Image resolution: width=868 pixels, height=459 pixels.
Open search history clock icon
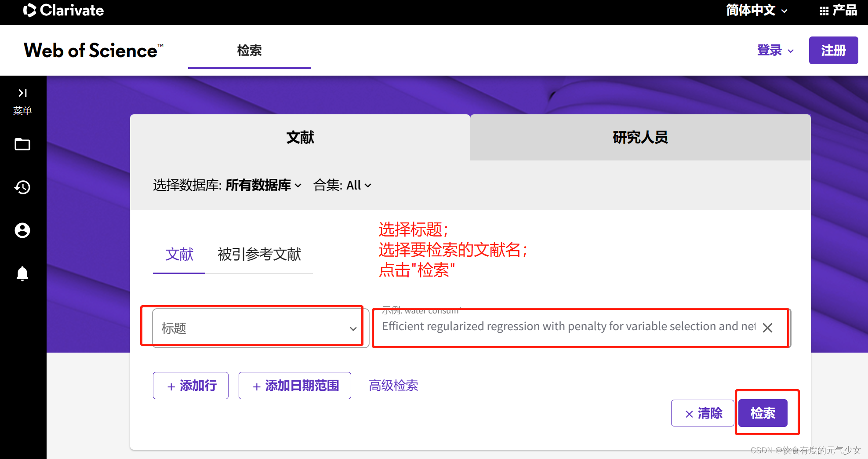point(22,187)
